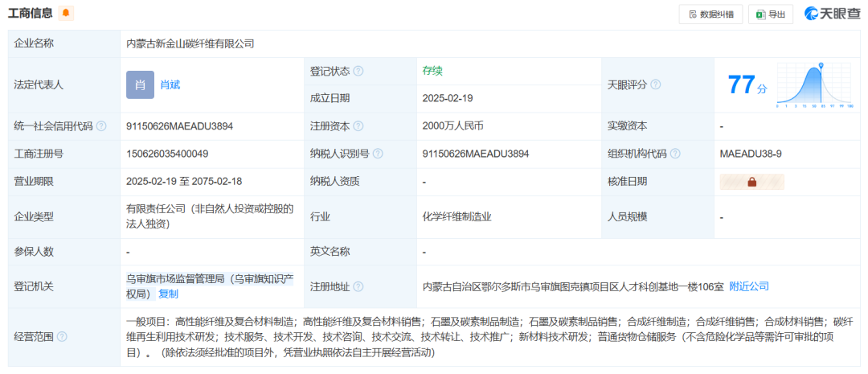Viewport: 868px width, 374px height.
Task: Click the 天眼查 logo
Action: pos(832,14)
